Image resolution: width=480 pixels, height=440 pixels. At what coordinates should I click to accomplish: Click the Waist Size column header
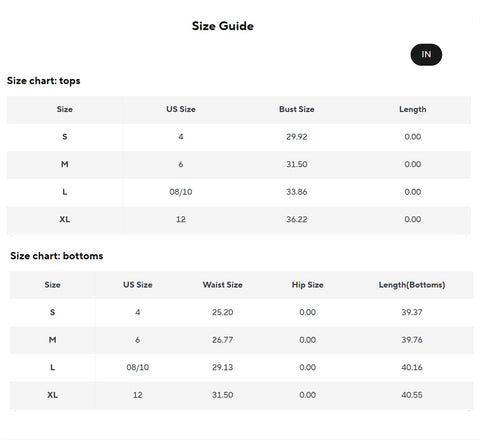223,285
